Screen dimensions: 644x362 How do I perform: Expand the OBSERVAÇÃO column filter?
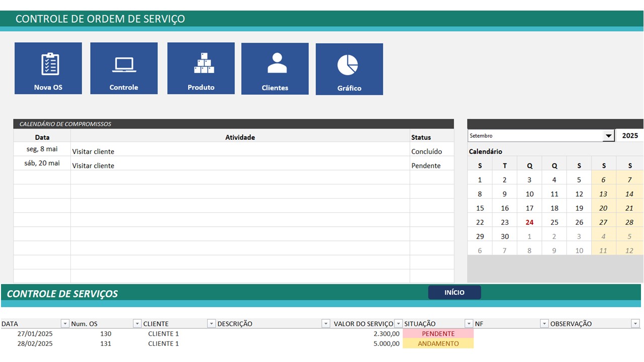pos(635,324)
